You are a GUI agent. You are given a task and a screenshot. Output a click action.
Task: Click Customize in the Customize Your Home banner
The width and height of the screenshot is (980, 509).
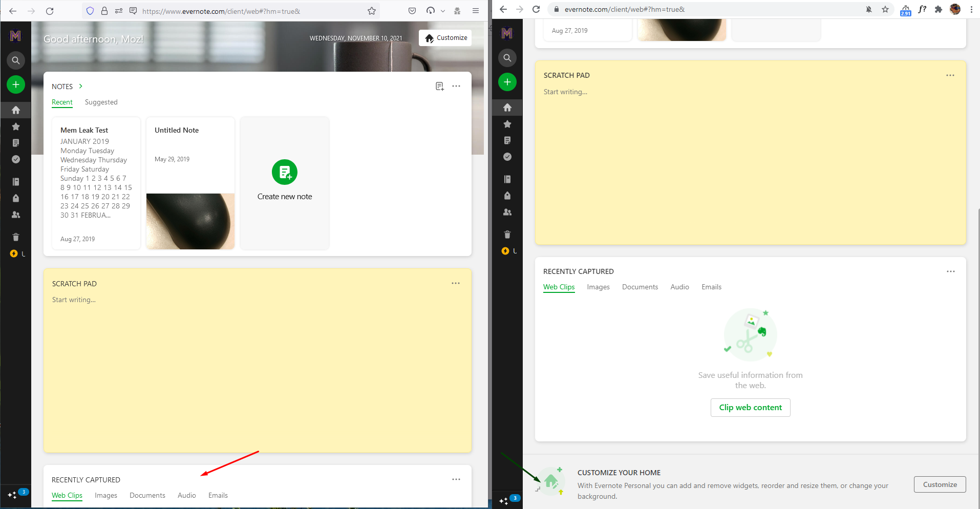coord(940,484)
